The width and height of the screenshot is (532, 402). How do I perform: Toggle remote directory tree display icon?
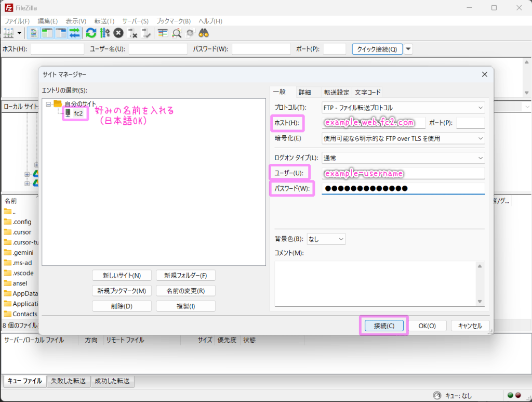coord(61,33)
